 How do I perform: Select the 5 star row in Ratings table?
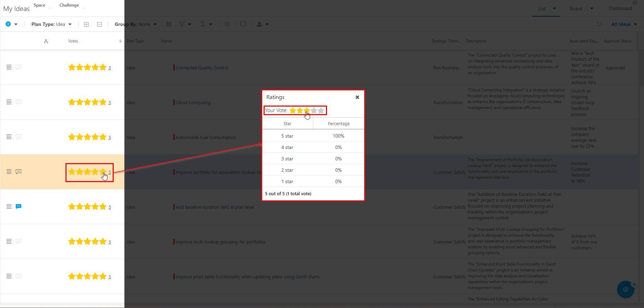pyautogui.click(x=313, y=136)
